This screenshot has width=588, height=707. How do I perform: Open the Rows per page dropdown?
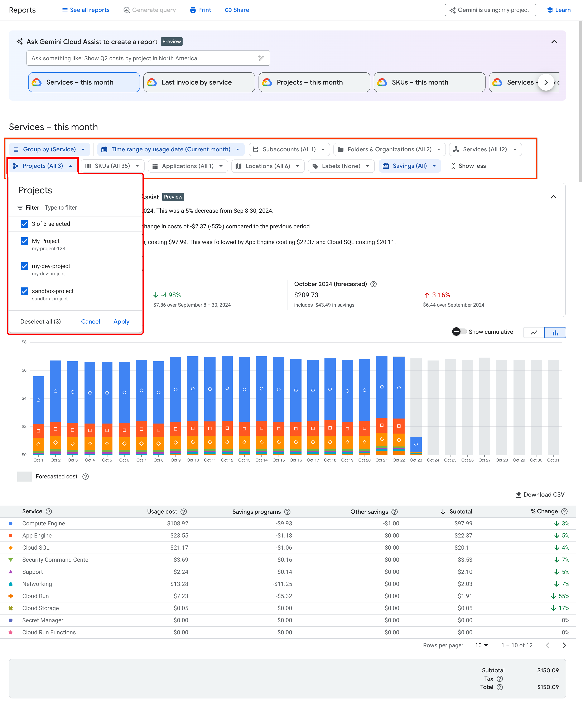coord(481,645)
